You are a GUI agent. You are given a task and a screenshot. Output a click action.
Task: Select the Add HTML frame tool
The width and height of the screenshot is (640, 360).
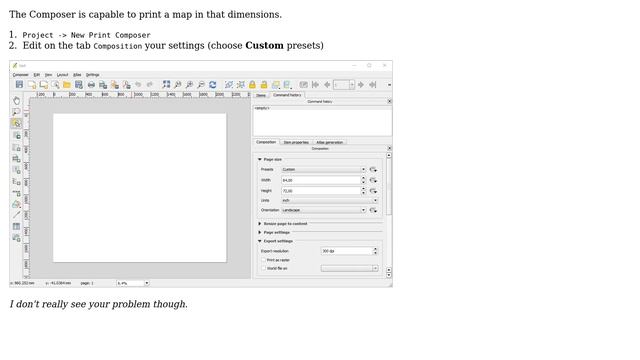point(16,238)
